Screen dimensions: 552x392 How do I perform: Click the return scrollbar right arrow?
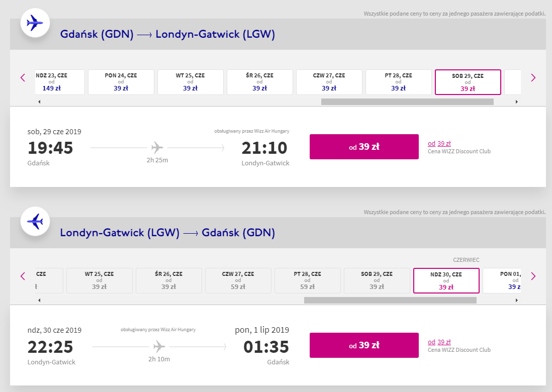[x=516, y=300]
